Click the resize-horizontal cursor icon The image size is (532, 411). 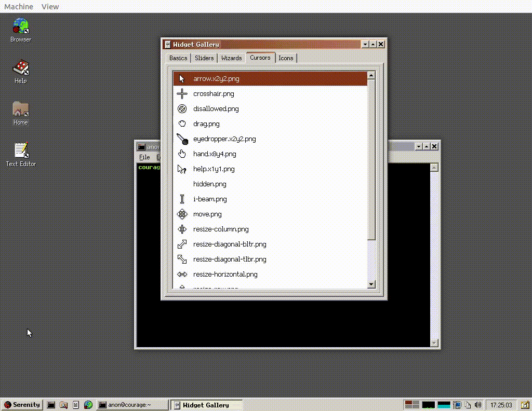point(181,274)
